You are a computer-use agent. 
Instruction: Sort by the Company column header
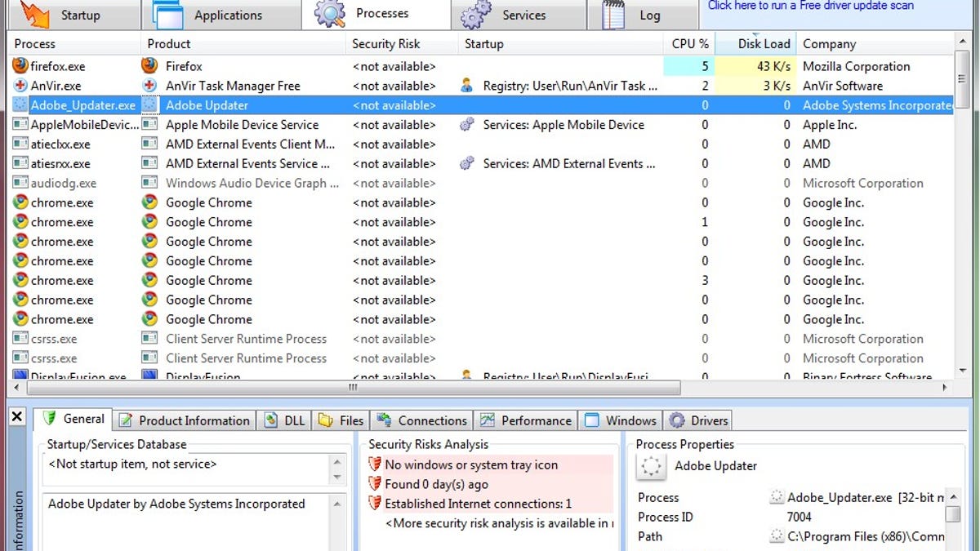click(x=874, y=44)
